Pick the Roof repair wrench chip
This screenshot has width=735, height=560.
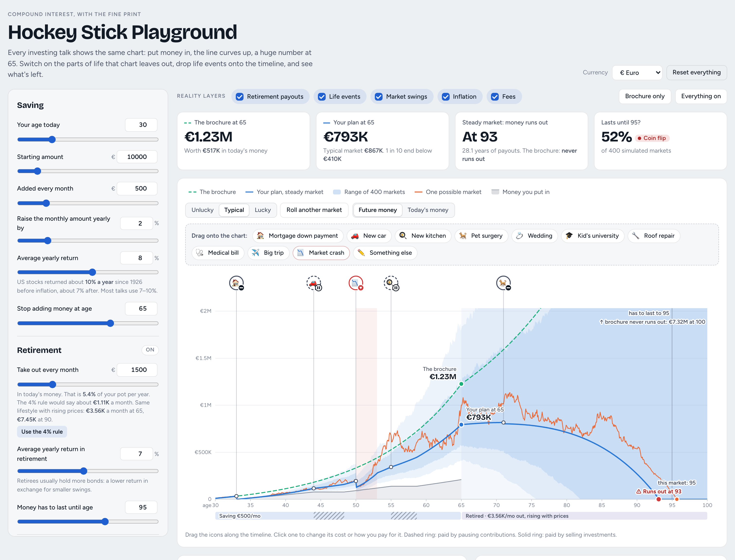click(654, 236)
